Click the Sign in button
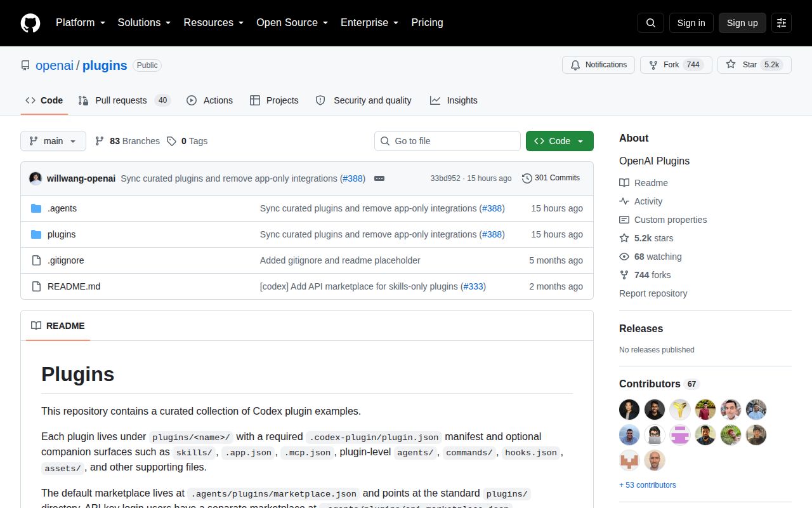 [691, 23]
